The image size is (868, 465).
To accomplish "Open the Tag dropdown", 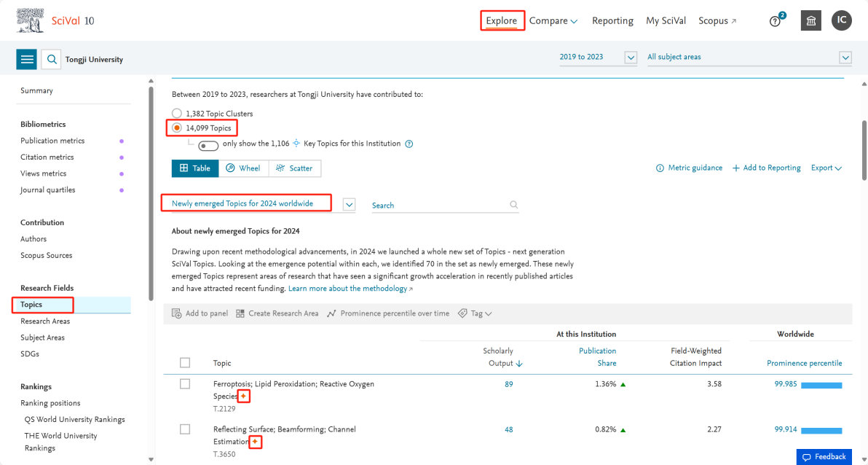I will click(475, 313).
